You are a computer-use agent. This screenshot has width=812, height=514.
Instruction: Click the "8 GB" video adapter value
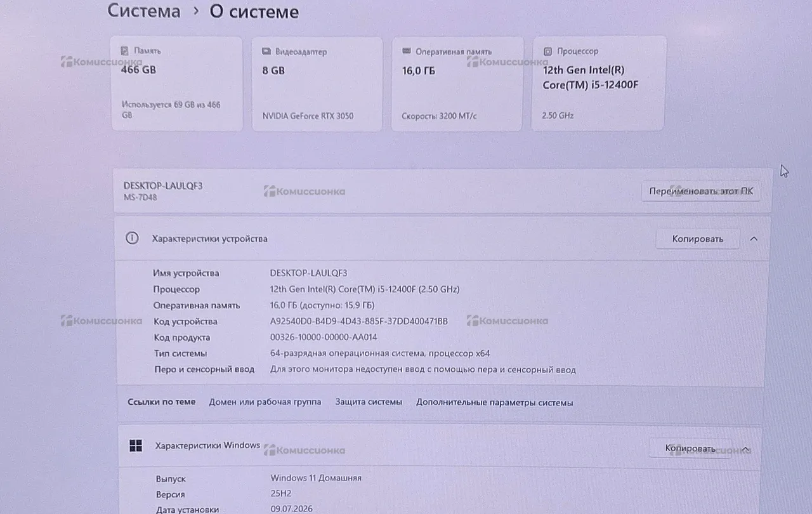point(273,70)
